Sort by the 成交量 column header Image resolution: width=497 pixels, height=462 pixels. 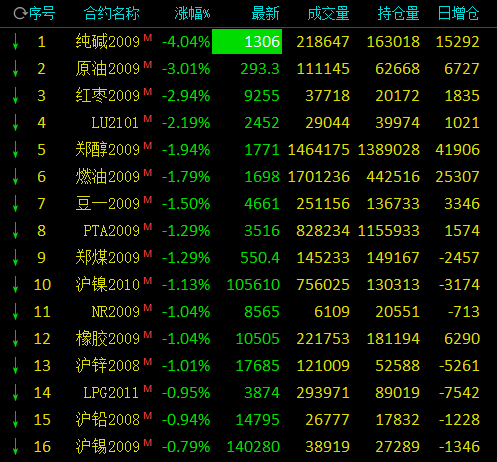(328, 14)
